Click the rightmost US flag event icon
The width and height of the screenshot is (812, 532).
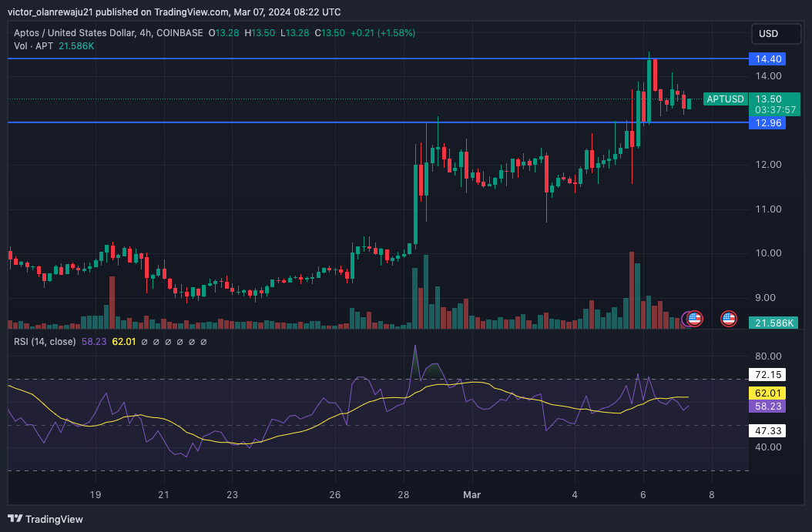(x=729, y=319)
